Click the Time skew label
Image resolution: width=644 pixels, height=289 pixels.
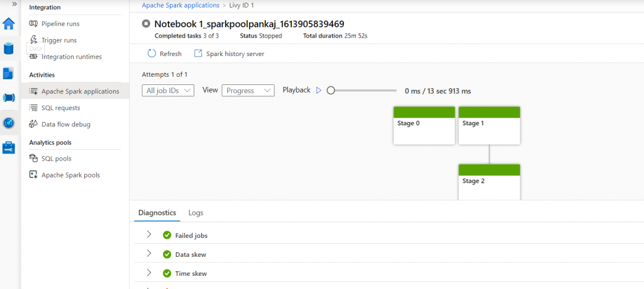tap(191, 273)
